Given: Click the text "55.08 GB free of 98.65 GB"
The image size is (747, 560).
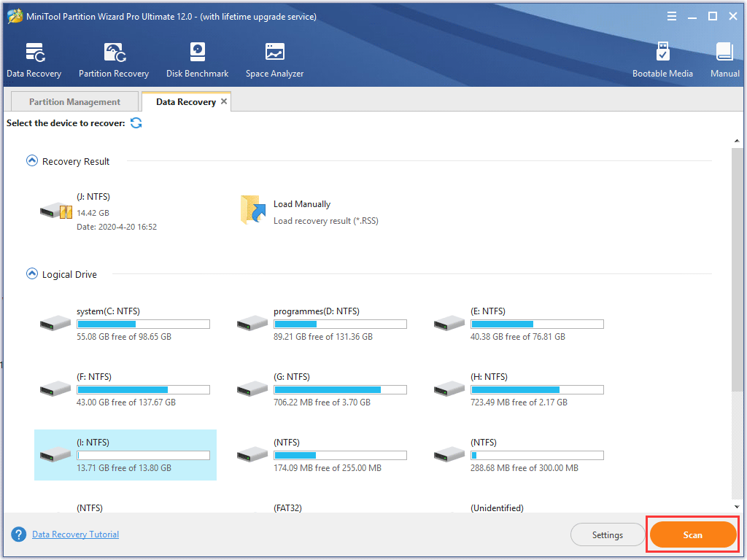Looking at the screenshot, I should pos(124,337).
